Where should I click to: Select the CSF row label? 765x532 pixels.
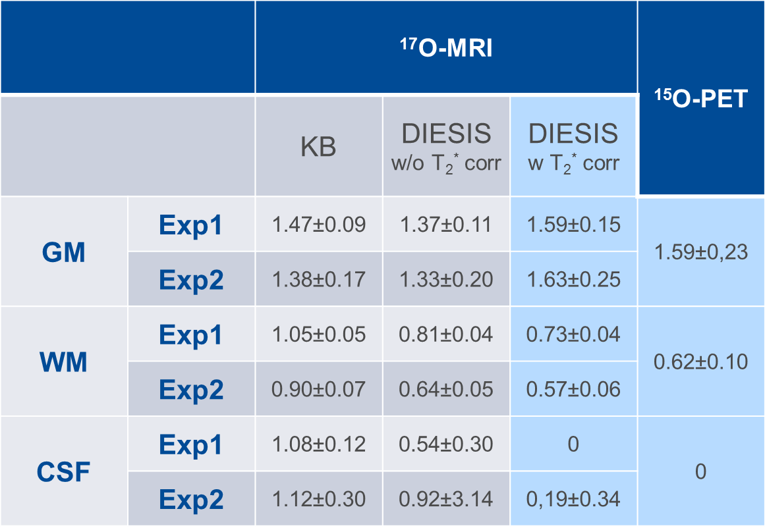point(64,471)
